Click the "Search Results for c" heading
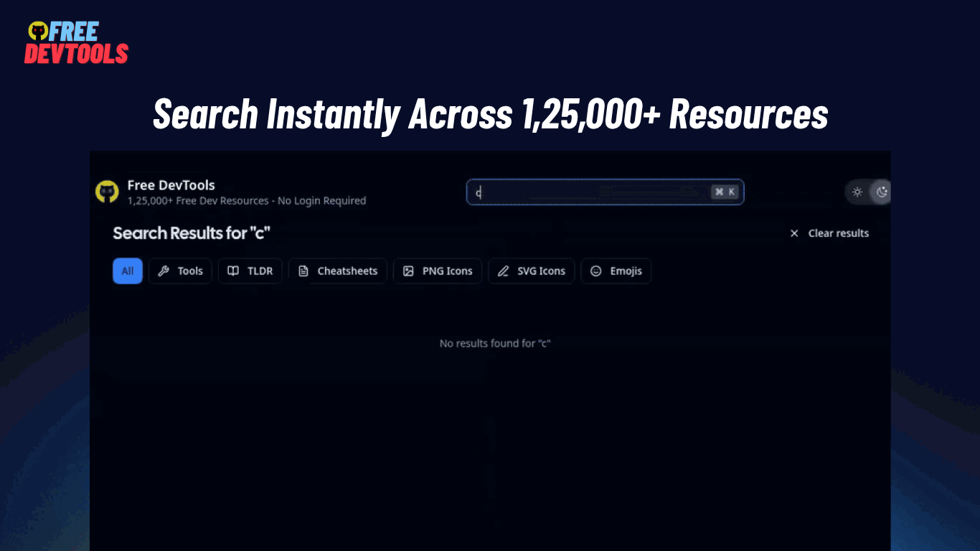980x551 pixels. pos(192,233)
